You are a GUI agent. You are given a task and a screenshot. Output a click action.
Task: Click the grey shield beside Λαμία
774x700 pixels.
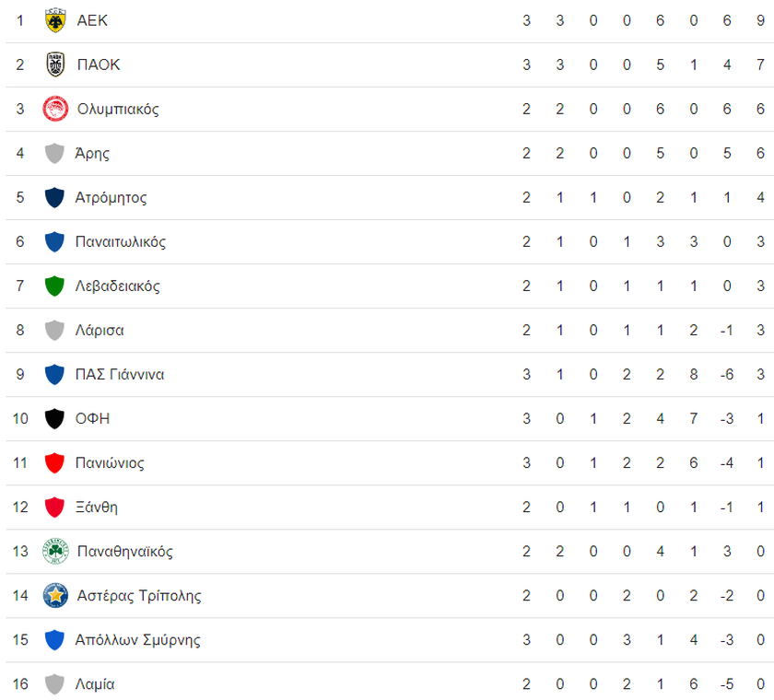[54, 684]
